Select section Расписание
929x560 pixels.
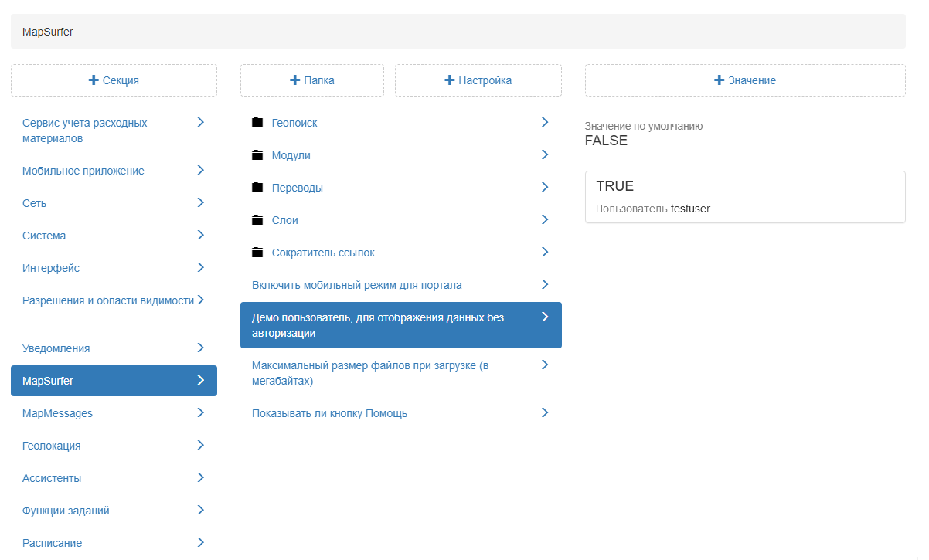click(114, 543)
